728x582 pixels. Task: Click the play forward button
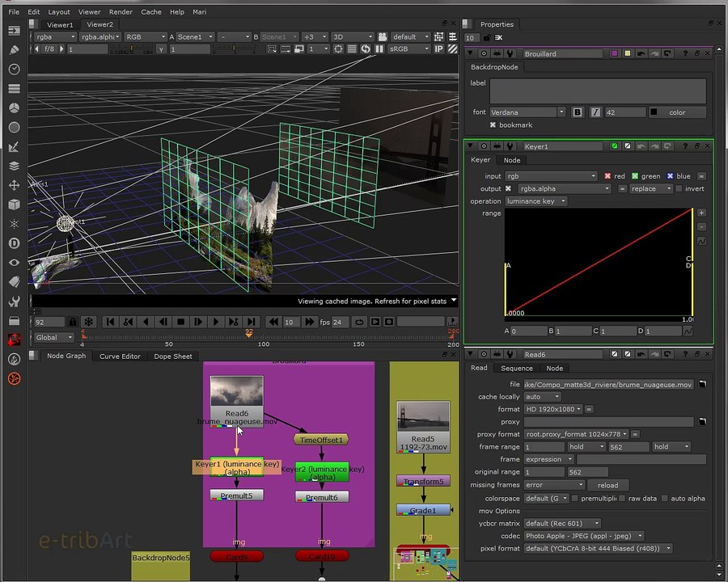pyautogui.click(x=216, y=322)
